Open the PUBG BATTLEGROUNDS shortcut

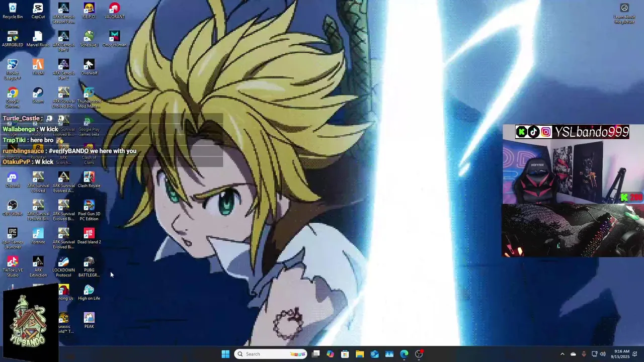pos(89,267)
